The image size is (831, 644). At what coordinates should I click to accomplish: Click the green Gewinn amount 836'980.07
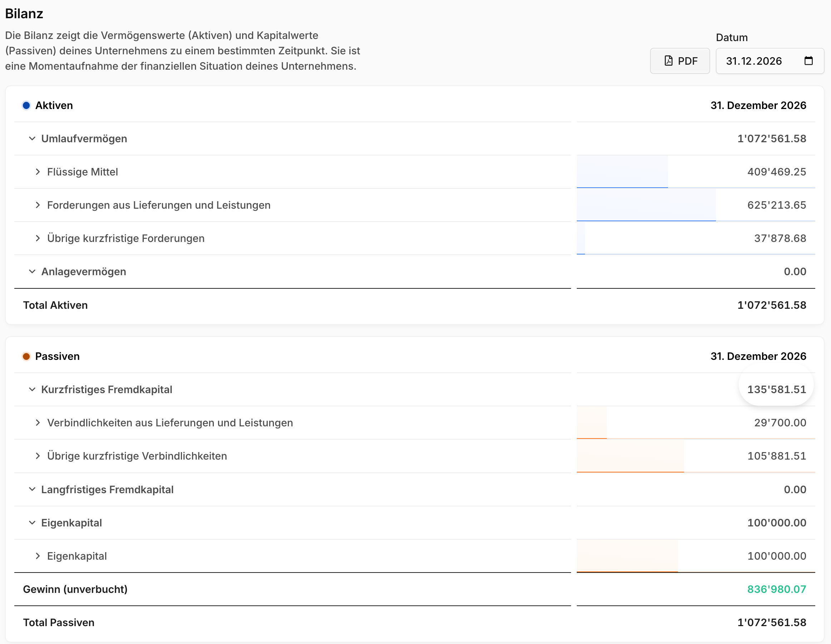click(x=777, y=589)
